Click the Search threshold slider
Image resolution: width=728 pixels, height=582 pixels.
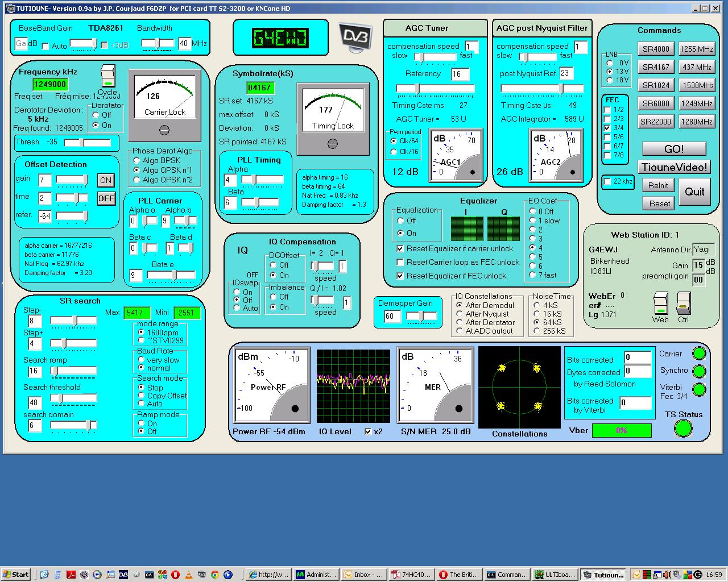click(x=74, y=398)
